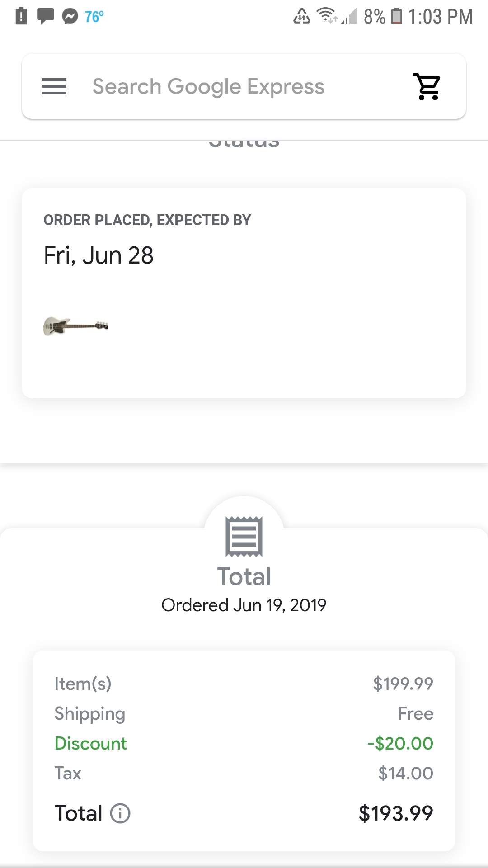The height and width of the screenshot is (868, 488).
Task: Tap the receipt icon above Total
Action: (x=244, y=536)
